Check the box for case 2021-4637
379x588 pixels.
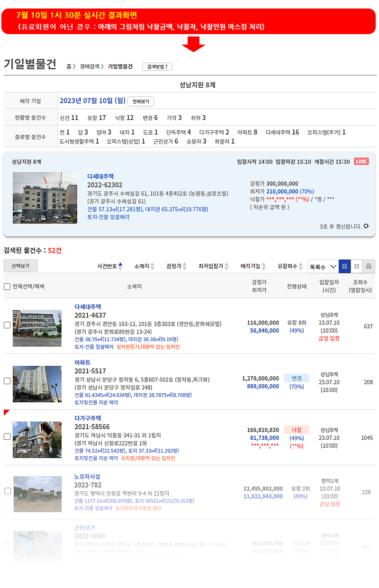[x=7, y=325]
